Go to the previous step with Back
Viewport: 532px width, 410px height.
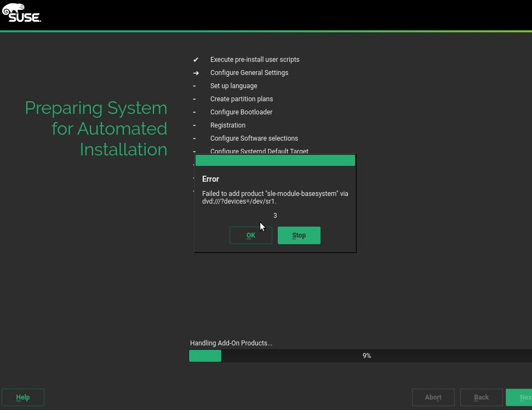(x=481, y=397)
